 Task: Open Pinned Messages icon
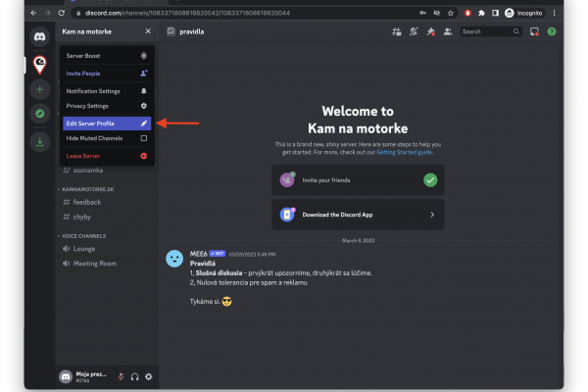click(430, 32)
